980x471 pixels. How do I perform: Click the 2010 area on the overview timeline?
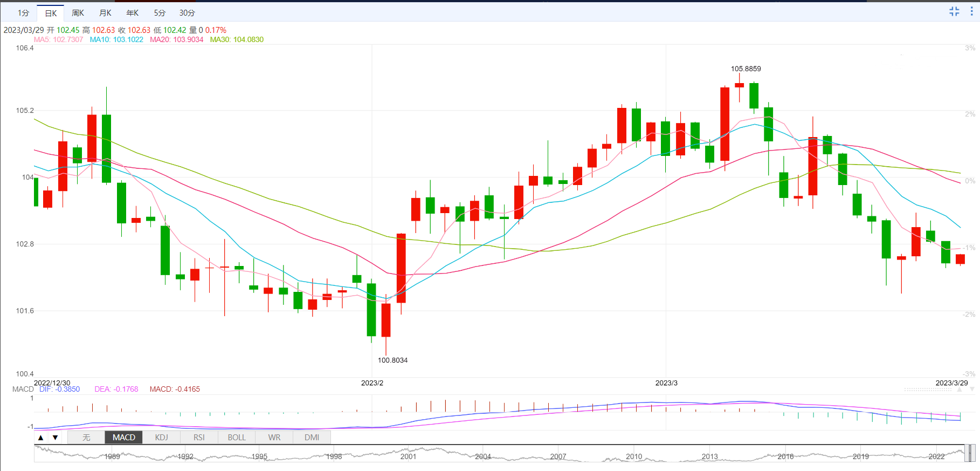click(634, 456)
